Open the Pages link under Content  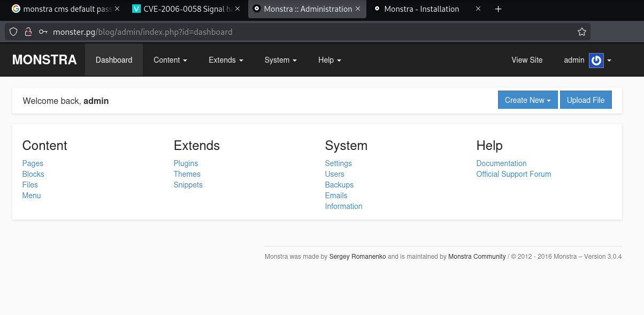click(x=33, y=163)
